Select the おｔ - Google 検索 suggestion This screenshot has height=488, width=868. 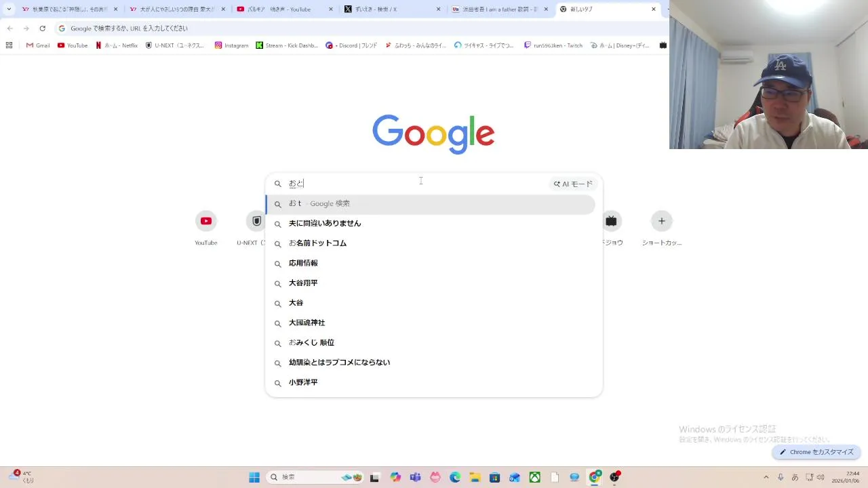pos(431,204)
